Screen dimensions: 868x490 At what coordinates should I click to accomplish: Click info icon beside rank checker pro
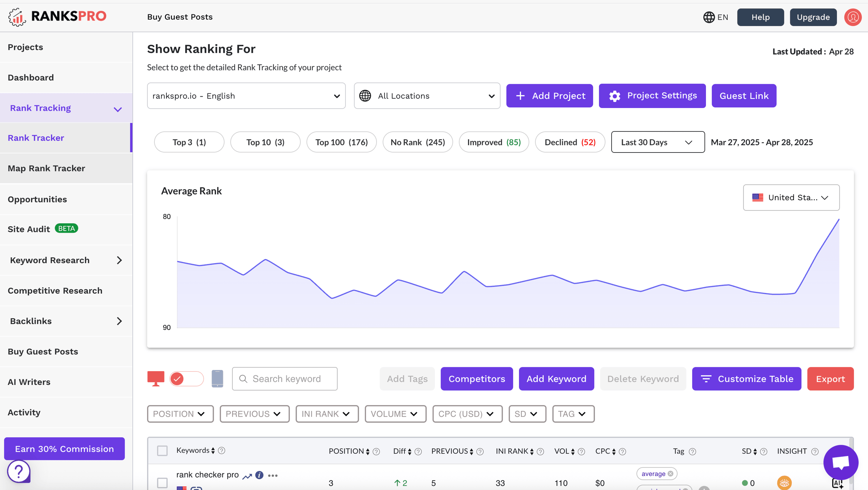(x=259, y=475)
